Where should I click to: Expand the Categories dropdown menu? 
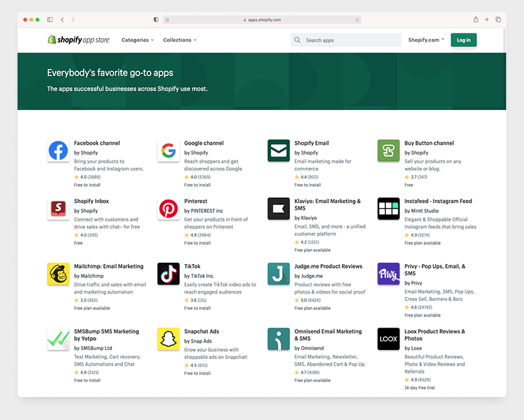coord(138,40)
